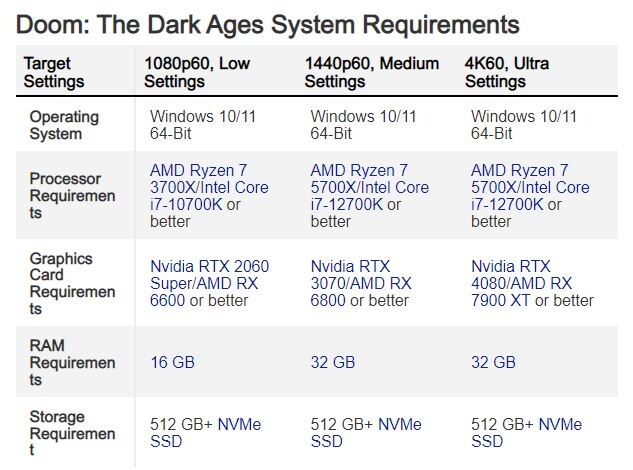This screenshot has width=633, height=470.
Task: Select the Operating System row label
Action: point(64,125)
